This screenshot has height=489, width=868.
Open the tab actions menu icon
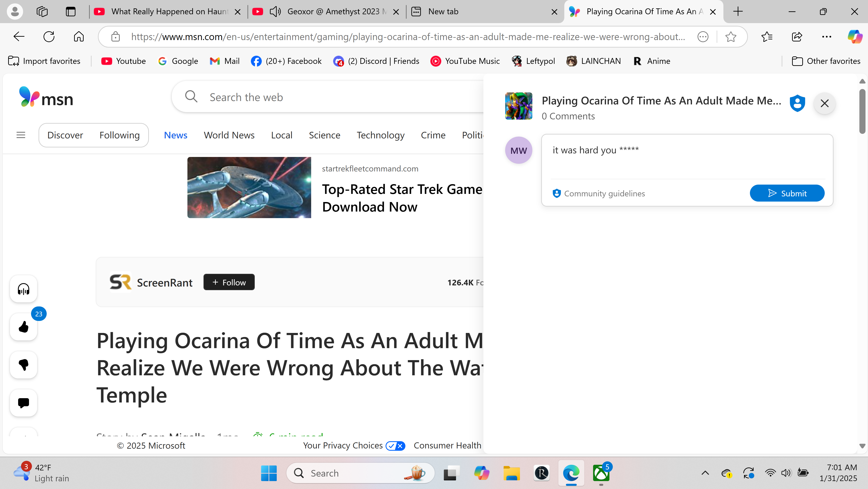pos(70,12)
